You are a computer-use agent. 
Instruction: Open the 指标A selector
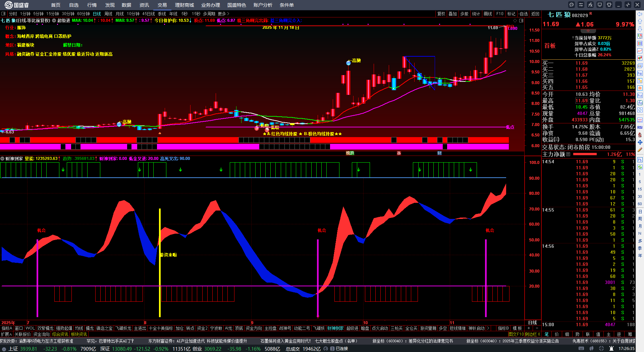tap(7, 328)
